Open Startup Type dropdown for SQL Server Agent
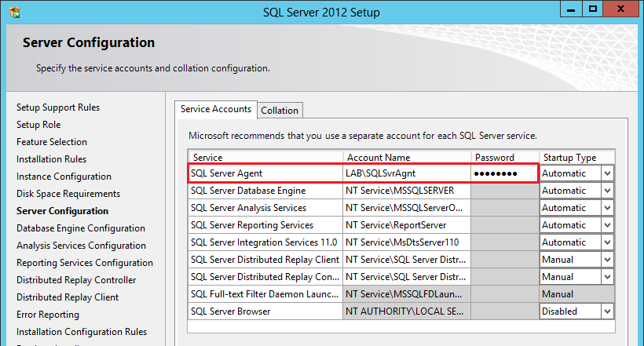Viewport: 644px width, 346px height. pos(607,173)
